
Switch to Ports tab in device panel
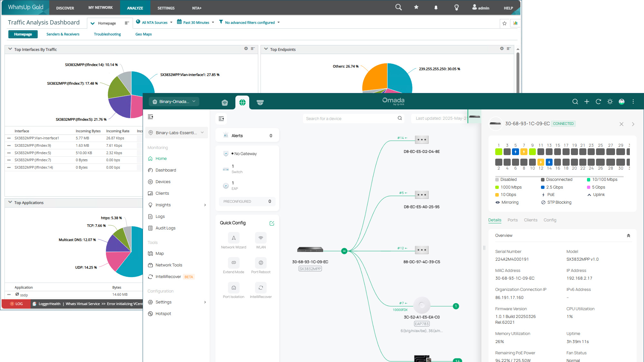[513, 220]
